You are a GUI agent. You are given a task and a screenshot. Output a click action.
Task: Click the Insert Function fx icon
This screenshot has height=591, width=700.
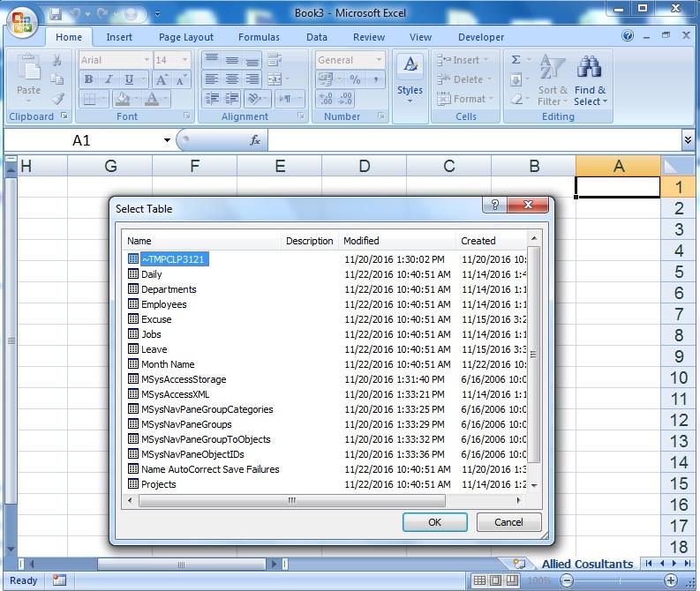255,140
